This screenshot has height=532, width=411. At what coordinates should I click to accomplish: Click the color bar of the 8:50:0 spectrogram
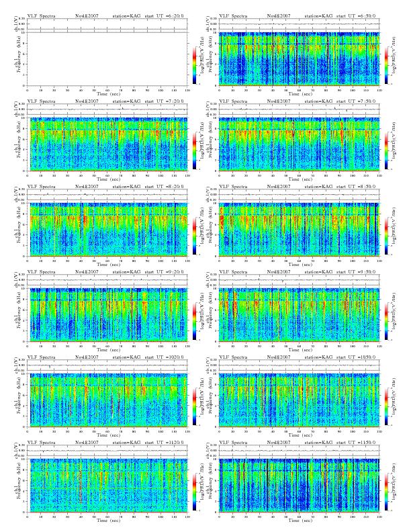386,236
